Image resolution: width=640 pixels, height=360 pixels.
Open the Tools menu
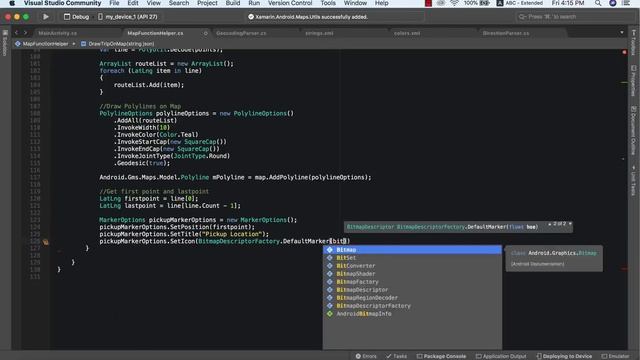pos(328,3)
